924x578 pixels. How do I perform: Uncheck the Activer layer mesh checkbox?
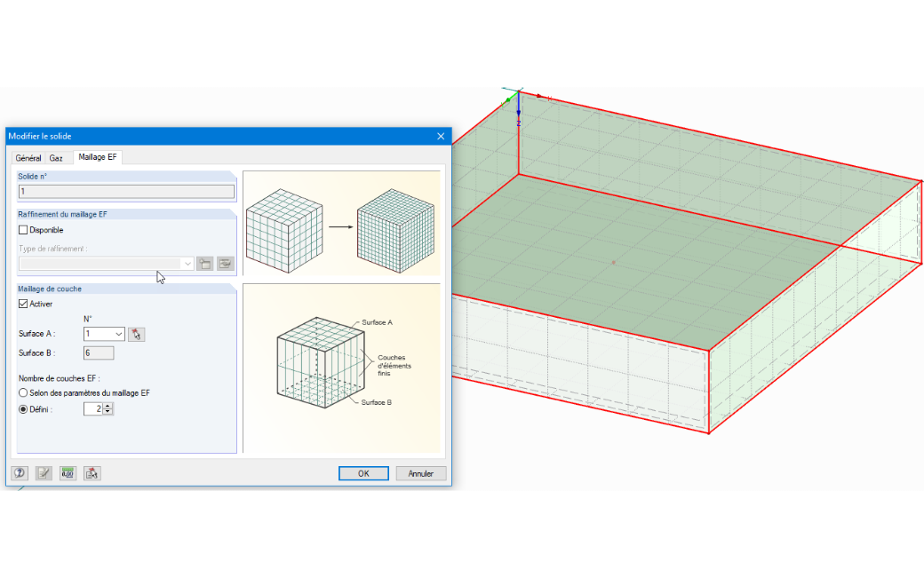(x=23, y=304)
